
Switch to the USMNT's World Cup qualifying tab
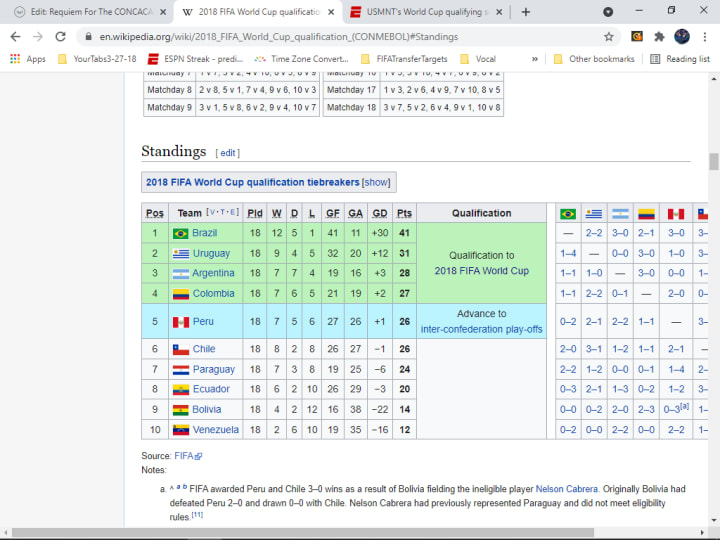click(427, 12)
